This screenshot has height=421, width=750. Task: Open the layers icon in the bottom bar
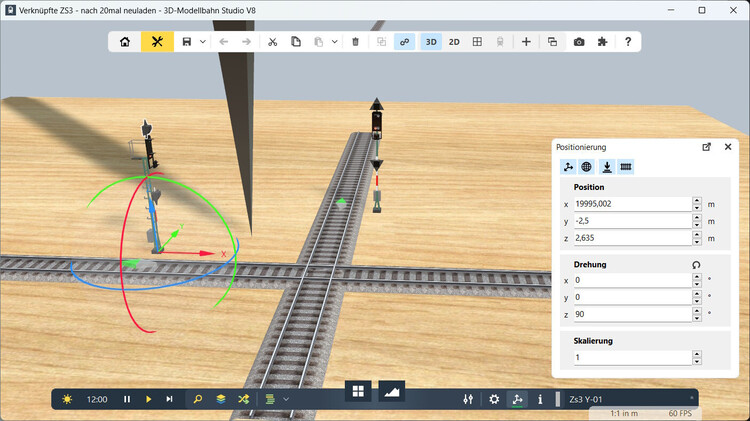pyautogui.click(x=221, y=399)
